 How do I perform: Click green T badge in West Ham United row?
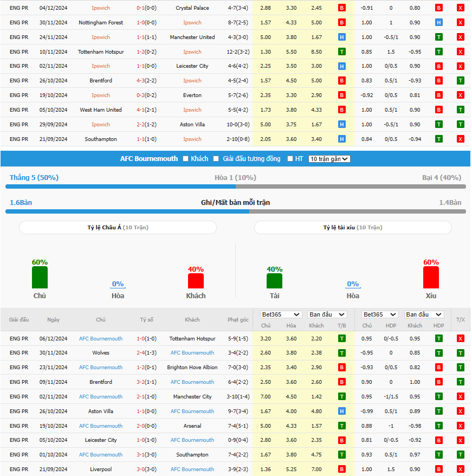pos(461,110)
